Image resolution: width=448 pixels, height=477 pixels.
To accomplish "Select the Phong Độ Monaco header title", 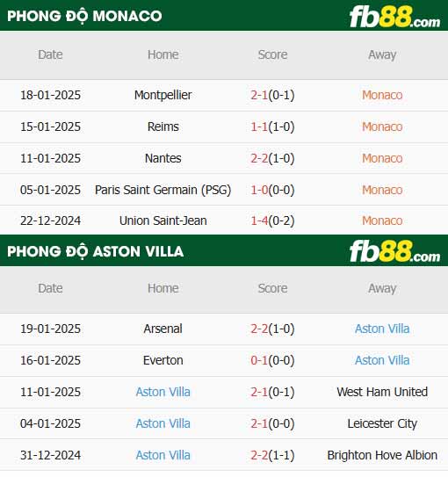I will tap(84, 16).
